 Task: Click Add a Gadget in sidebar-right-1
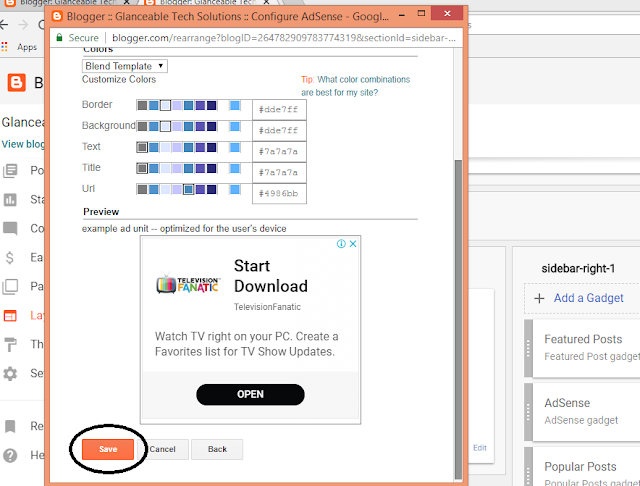(x=588, y=298)
